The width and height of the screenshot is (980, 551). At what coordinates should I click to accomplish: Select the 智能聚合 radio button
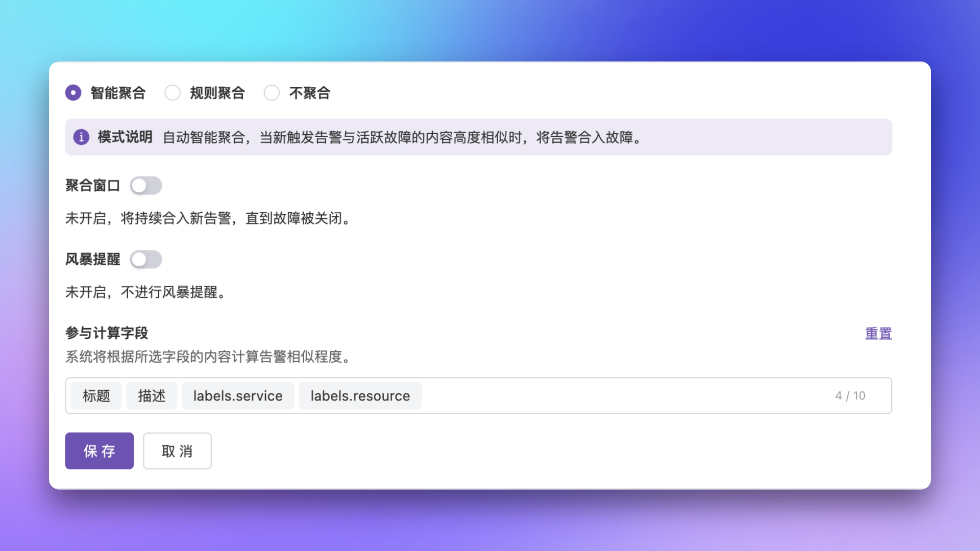tap(73, 93)
